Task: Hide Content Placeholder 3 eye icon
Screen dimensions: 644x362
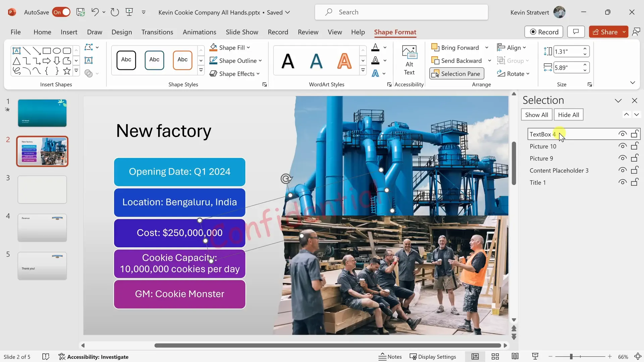Action: point(623,170)
